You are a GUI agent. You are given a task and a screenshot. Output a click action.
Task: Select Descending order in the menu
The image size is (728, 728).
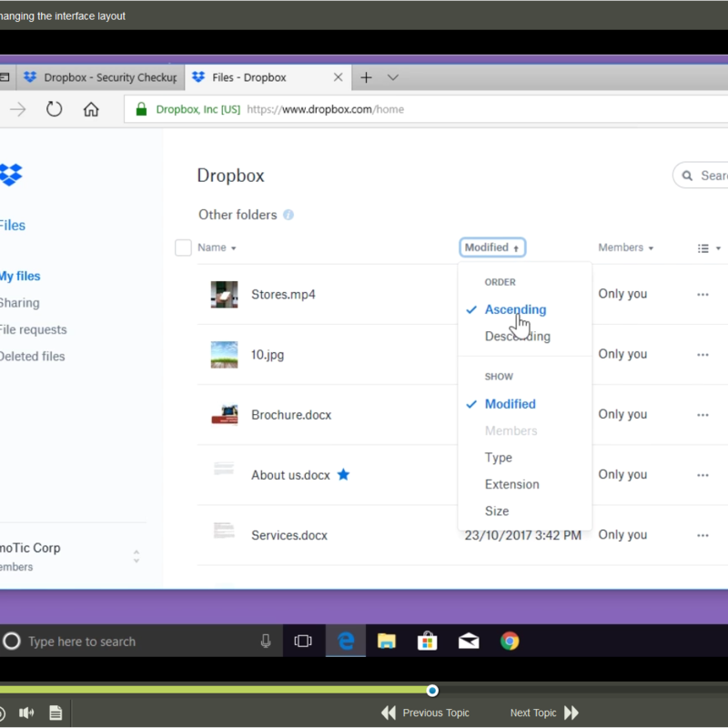518,336
